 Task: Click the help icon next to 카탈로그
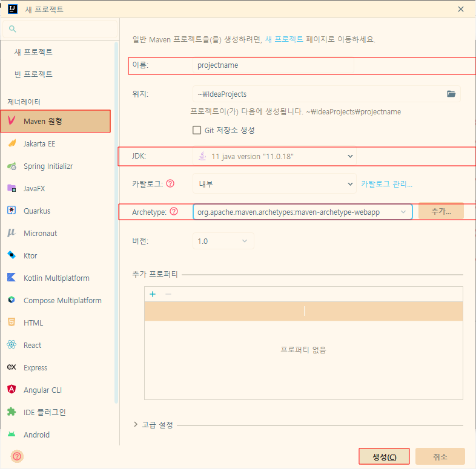170,183
